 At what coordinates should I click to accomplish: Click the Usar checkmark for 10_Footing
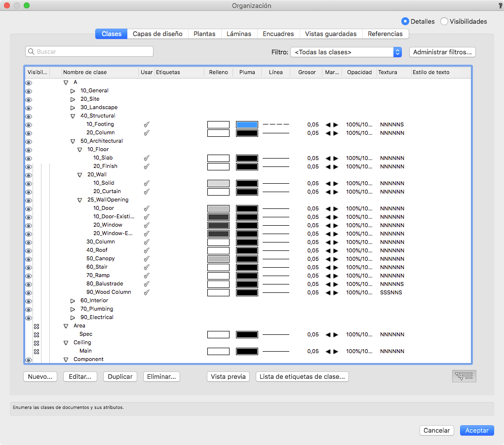click(146, 124)
